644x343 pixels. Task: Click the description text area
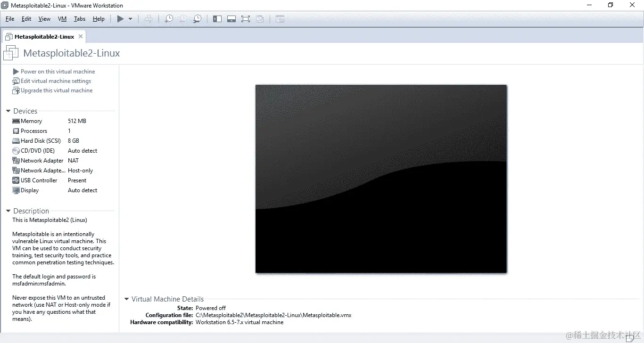tap(63, 269)
